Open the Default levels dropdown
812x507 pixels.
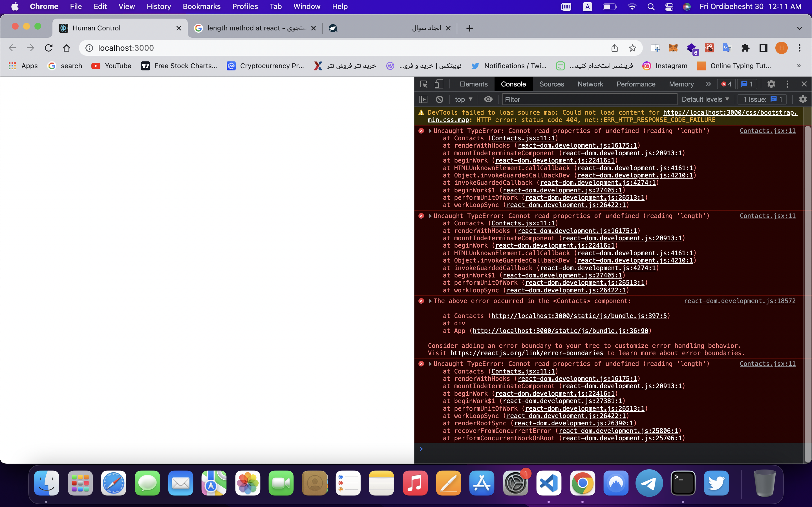[x=705, y=99]
